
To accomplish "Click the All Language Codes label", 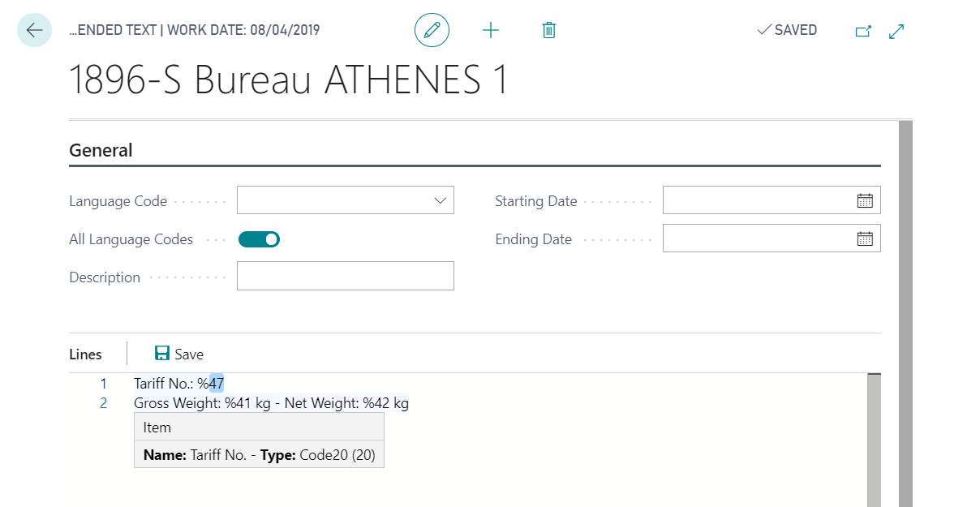I will tap(131, 239).
